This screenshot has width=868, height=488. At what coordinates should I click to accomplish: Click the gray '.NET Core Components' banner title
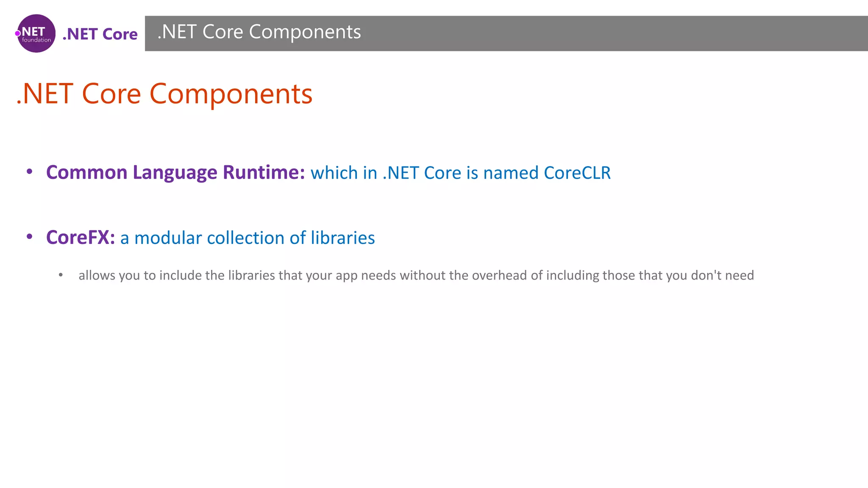(259, 32)
